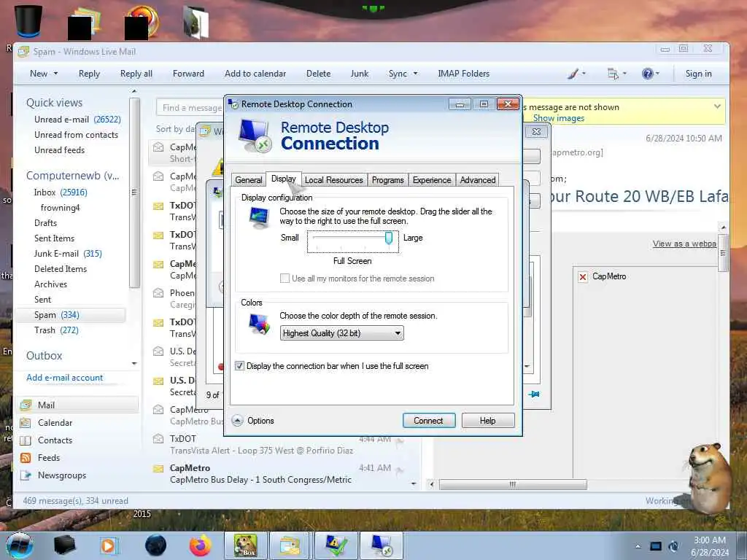
Task: Click the Connect button
Action: 428,421
